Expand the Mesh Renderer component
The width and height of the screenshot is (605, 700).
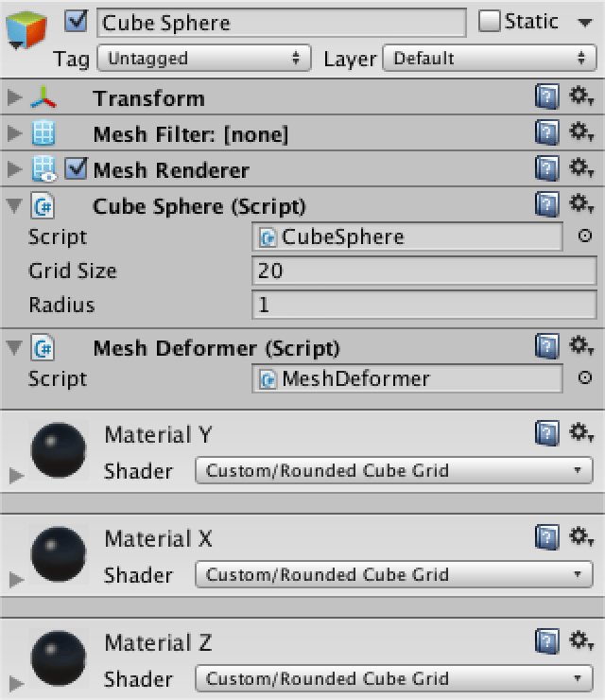[x=14, y=169]
